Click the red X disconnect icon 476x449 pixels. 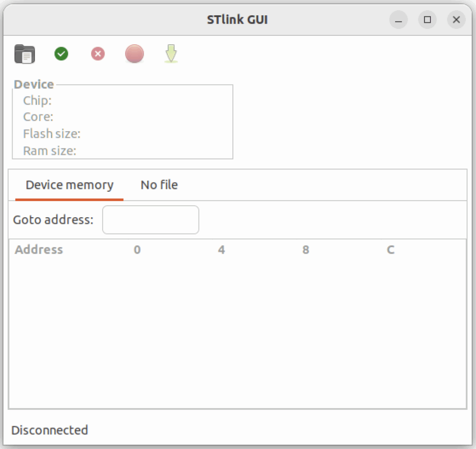(98, 54)
